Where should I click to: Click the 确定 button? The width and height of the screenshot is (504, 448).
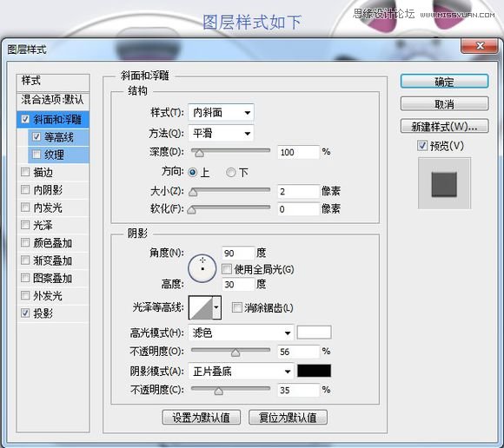coord(444,82)
